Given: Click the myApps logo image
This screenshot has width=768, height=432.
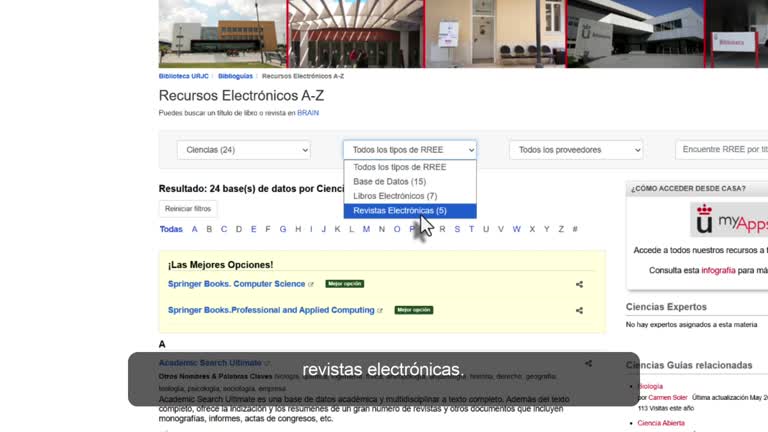Looking at the screenshot, I should [x=730, y=220].
